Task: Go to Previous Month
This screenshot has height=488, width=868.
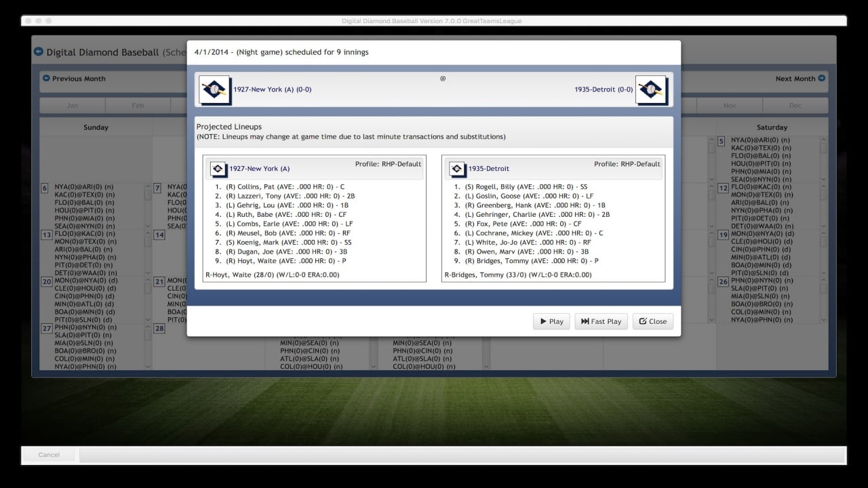Action: tap(74, 79)
